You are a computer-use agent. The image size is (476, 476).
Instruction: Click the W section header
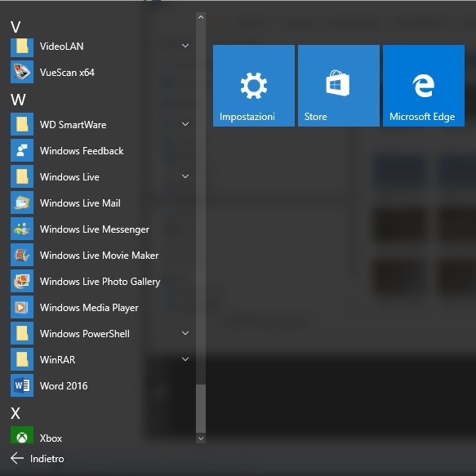tap(18, 100)
